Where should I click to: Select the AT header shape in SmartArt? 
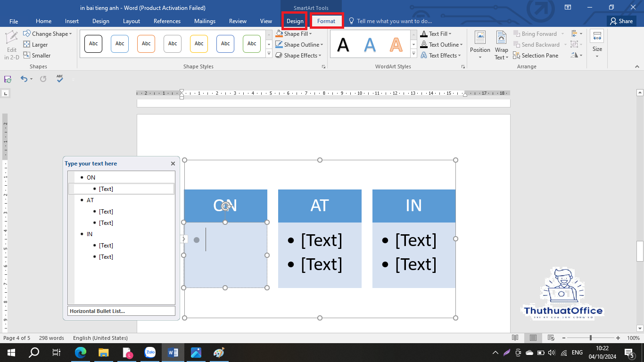click(320, 206)
